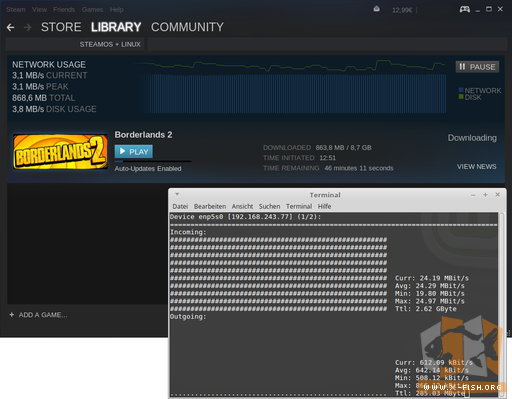This screenshot has width=512, height=399.
Task: Click the wallet balance 12,99€
Action: point(402,10)
